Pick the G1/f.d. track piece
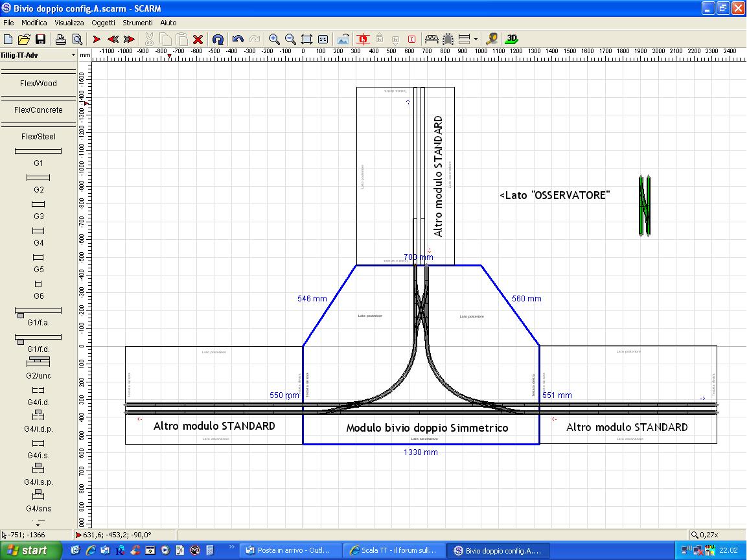 pos(38,343)
